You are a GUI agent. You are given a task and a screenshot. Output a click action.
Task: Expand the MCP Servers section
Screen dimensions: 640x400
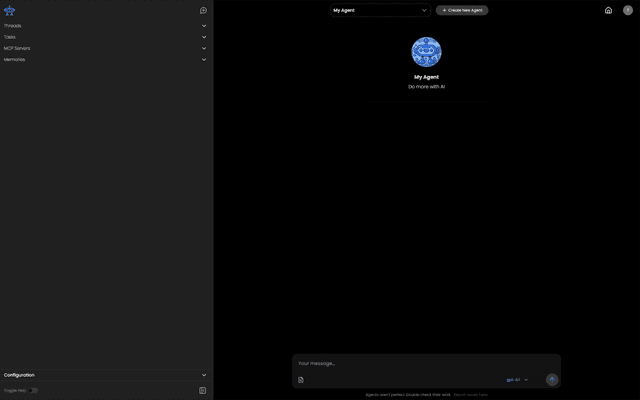click(204, 48)
